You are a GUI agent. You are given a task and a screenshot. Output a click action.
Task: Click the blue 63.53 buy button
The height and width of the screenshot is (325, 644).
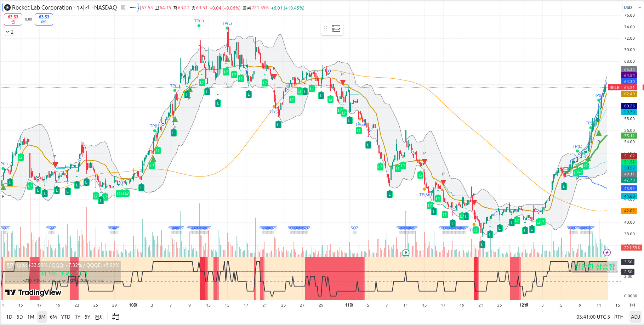(x=44, y=19)
